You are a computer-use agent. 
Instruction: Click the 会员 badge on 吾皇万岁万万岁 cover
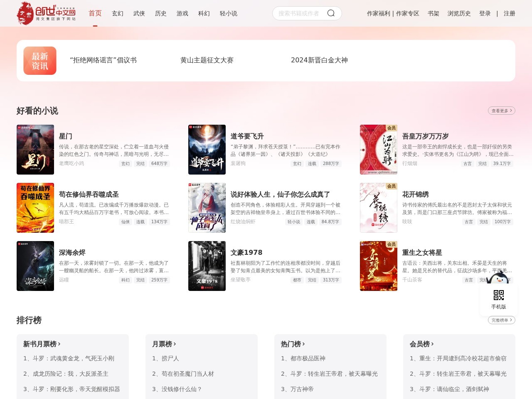tap(391, 128)
